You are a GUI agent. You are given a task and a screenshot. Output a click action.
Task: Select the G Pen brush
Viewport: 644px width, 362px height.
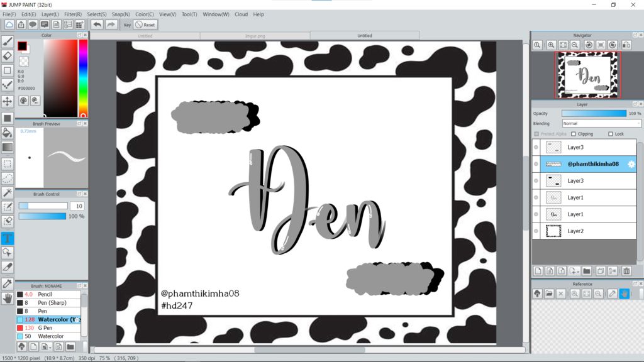coord(48,327)
